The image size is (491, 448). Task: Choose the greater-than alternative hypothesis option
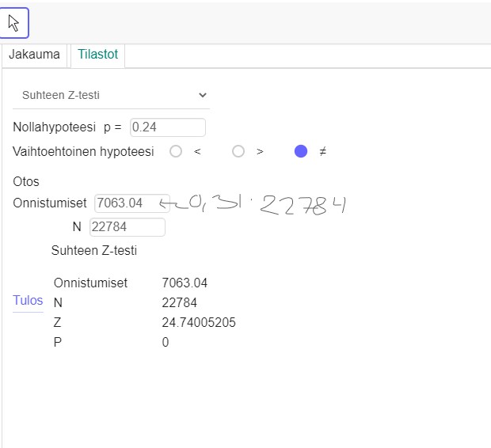coord(238,151)
